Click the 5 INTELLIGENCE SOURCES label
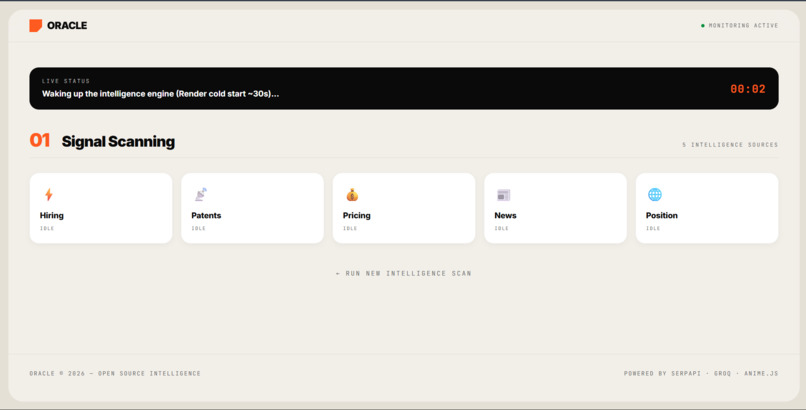This screenshot has height=410, width=806. point(730,145)
